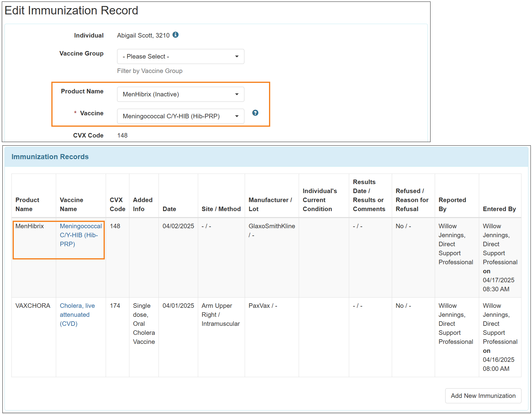Click the 04/17/2025 08:30 AM entry timestamp
The height and width of the screenshot is (415, 532).
click(498, 285)
